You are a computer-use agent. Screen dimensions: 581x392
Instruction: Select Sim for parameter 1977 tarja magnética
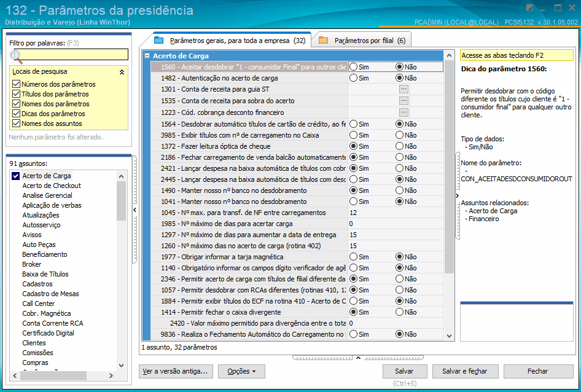354,257
